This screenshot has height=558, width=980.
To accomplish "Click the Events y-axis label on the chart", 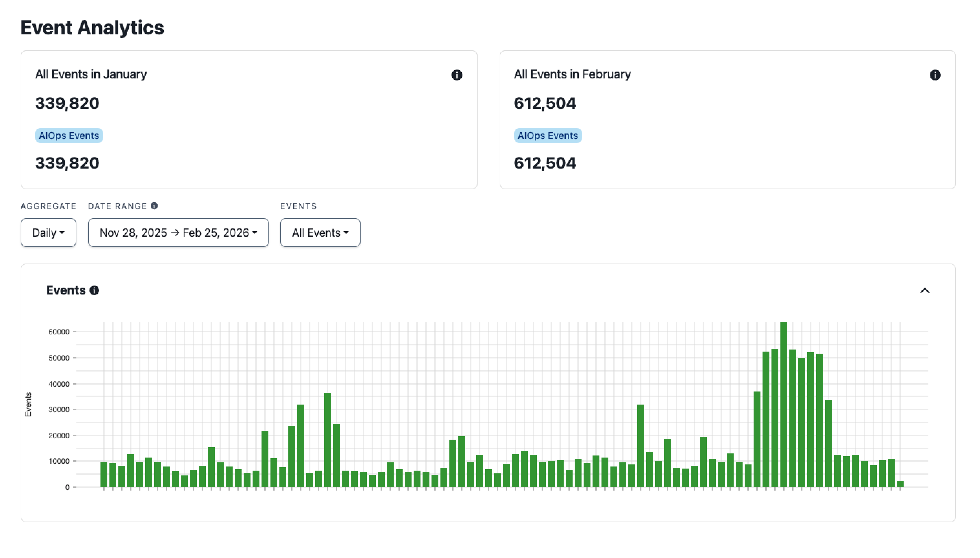I will [28, 404].
